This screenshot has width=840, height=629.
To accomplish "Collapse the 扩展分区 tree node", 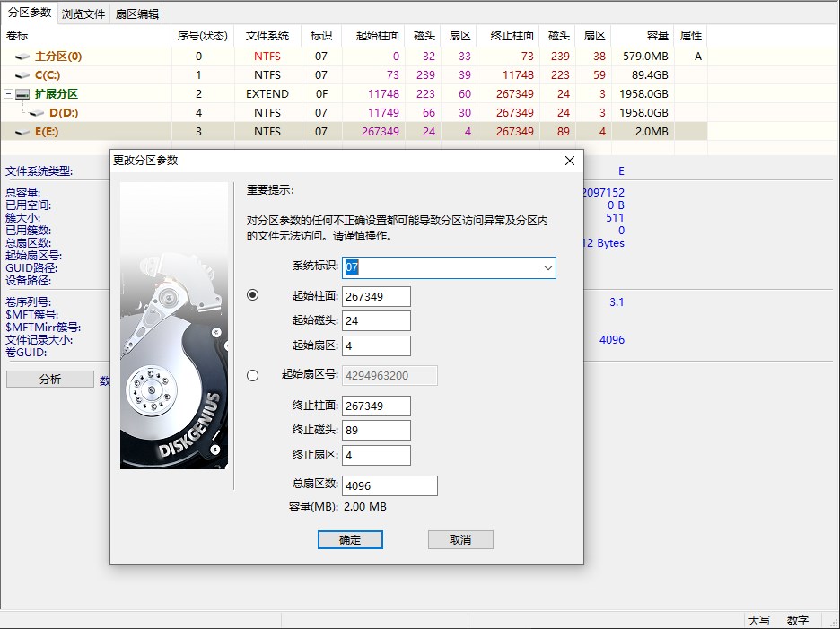I will coord(8,93).
